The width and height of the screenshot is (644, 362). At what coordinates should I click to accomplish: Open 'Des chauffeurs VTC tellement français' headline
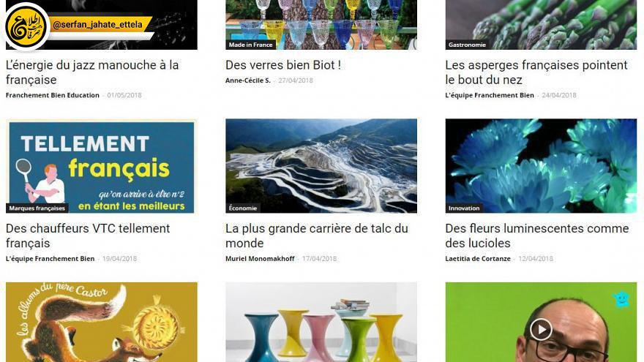point(88,235)
